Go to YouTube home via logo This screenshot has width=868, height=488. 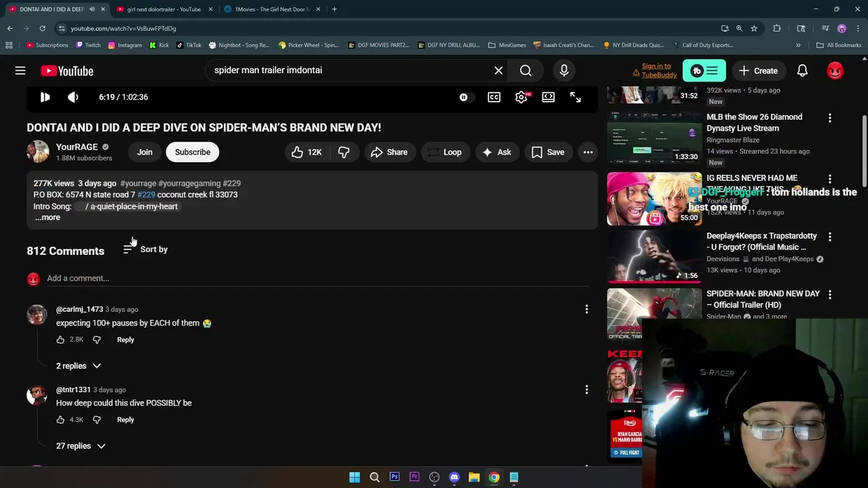coord(66,70)
